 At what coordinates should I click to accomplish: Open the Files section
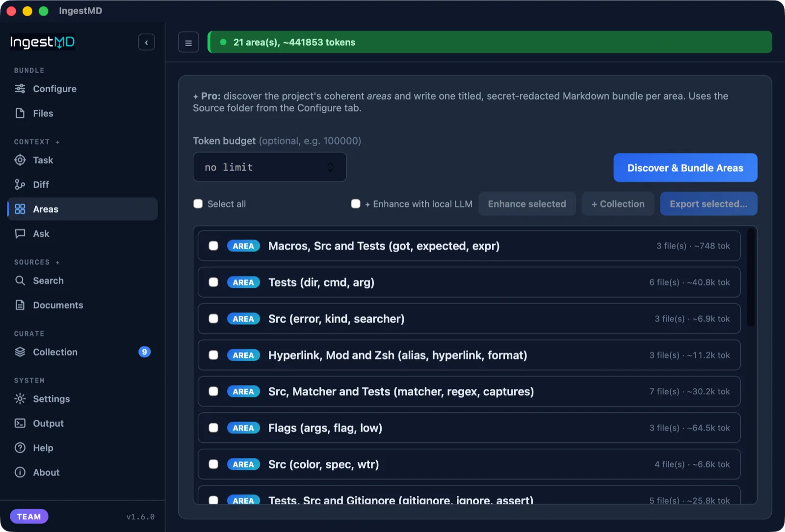pos(82,113)
